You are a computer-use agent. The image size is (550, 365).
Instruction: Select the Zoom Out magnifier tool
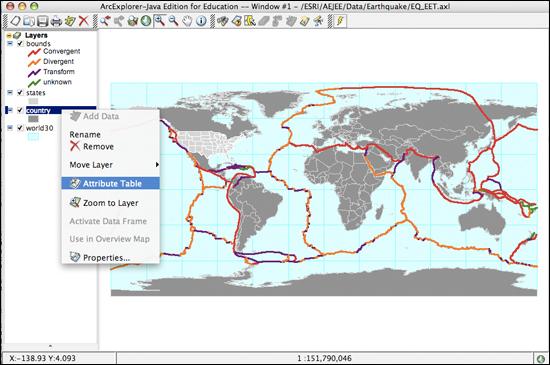173,21
